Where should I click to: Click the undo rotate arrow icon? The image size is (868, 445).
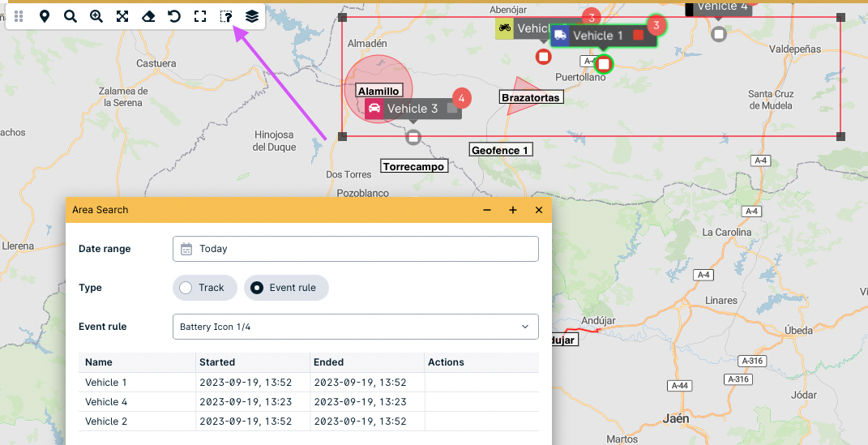pos(174,16)
